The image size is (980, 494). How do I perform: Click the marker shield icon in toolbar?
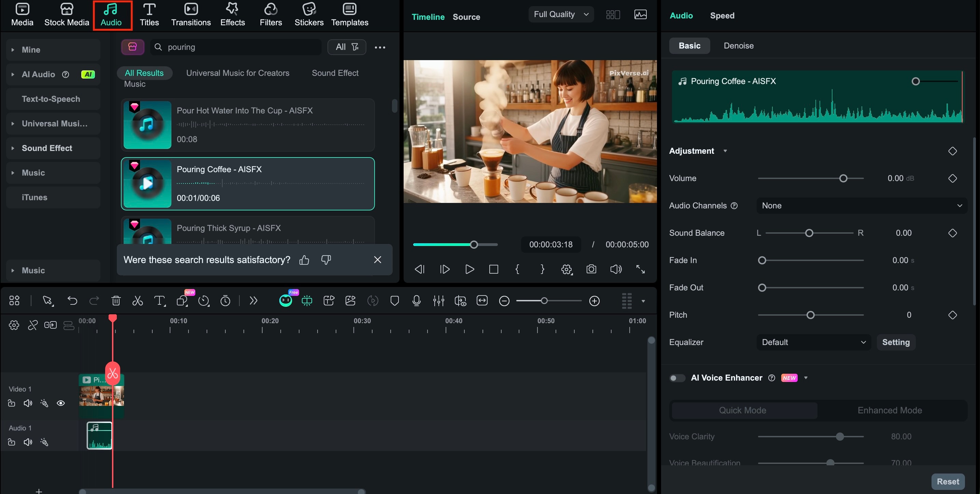394,301
